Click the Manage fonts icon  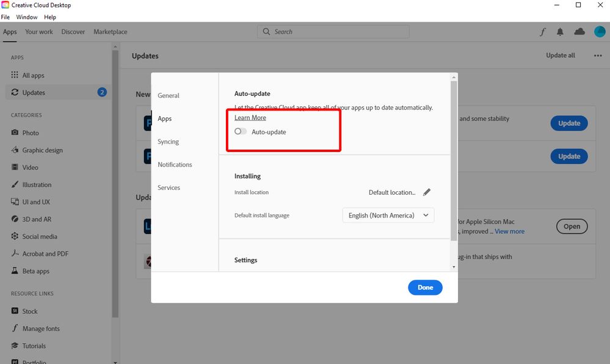click(x=15, y=328)
